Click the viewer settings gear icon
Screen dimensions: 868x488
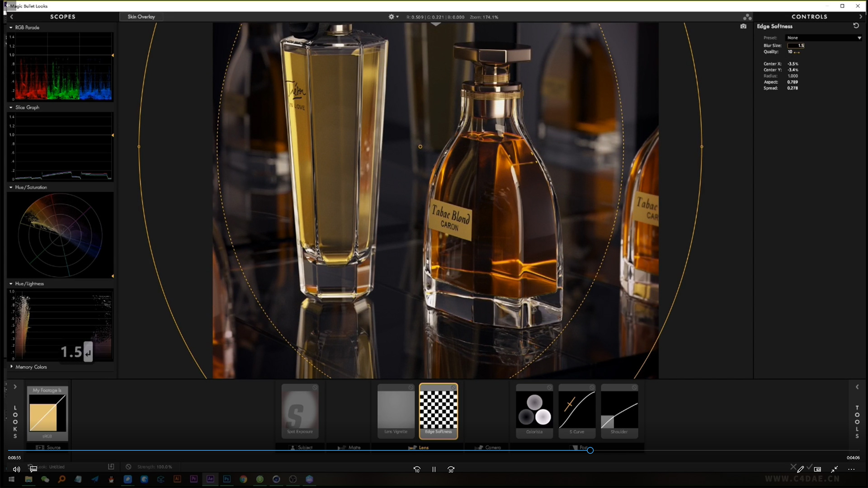coord(392,17)
